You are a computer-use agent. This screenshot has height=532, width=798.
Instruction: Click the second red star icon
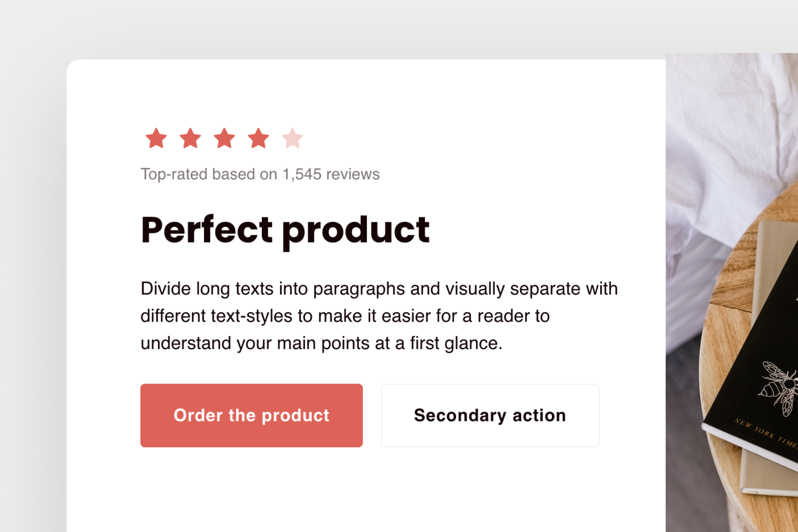(190, 138)
